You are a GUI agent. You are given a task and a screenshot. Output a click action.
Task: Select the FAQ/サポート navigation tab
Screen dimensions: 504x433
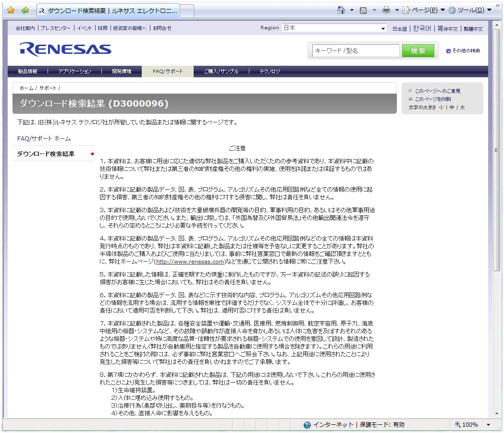[x=168, y=72]
